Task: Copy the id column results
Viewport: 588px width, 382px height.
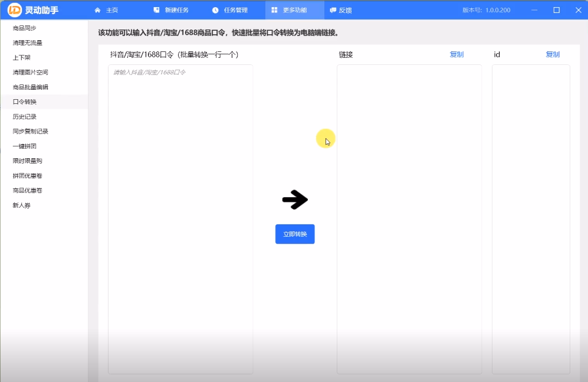Action: (x=553, y=54)
